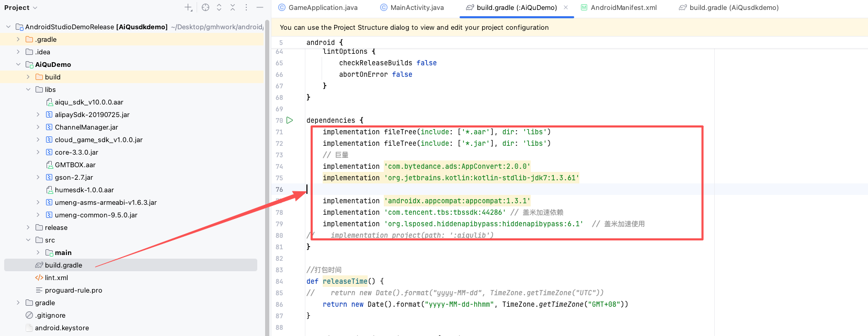Run dependencies block via green gutter arrow
This screenshot has height=336, width=868.
[x=290, y=120]
